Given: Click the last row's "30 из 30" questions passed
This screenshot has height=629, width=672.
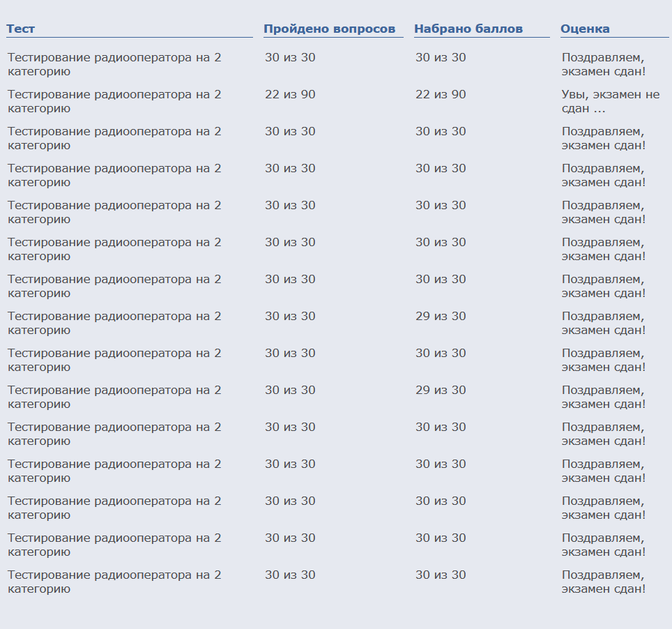Looking at the screenshot, I should [x=290, y=575].
